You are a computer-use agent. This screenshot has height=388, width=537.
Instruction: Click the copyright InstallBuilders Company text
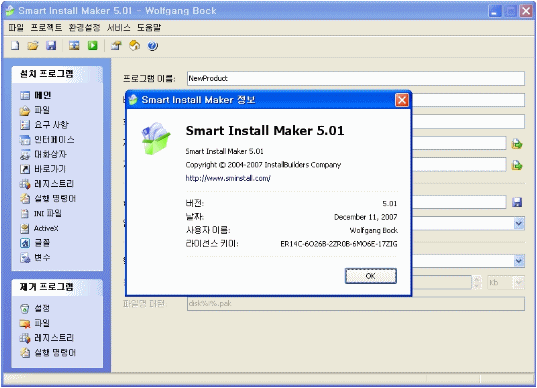[263, 165]
